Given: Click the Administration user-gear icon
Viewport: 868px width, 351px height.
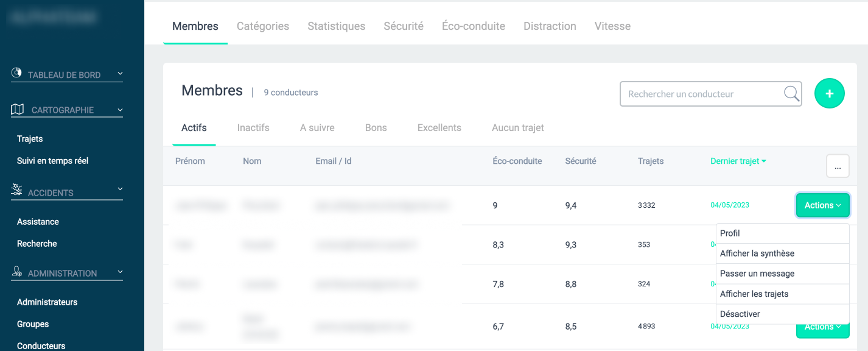Looking at the screenshot, I should (x=17, y=272).
